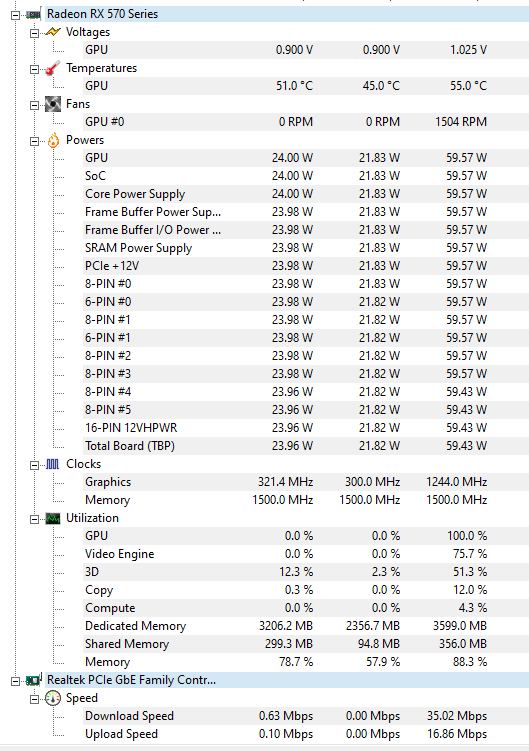Click the Voltages lightning bolt icon
Image resolution: width=529 pixels, height=751 pixels.
[53, 32]
